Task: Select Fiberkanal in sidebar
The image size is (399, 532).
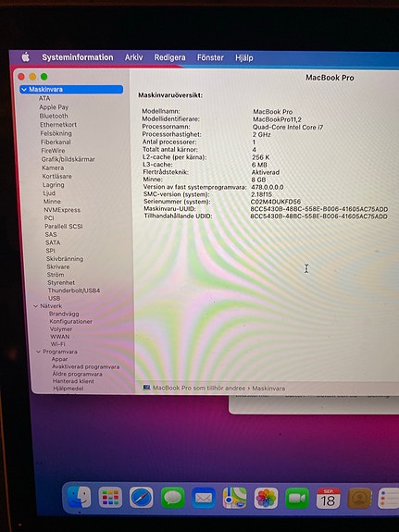Action: tap(56, 142)
